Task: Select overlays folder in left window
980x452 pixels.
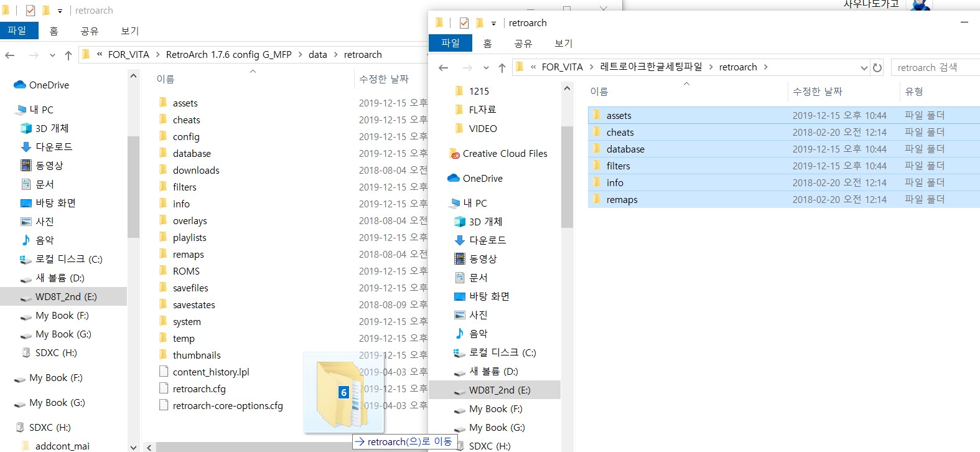Action: tap(190, 221)
